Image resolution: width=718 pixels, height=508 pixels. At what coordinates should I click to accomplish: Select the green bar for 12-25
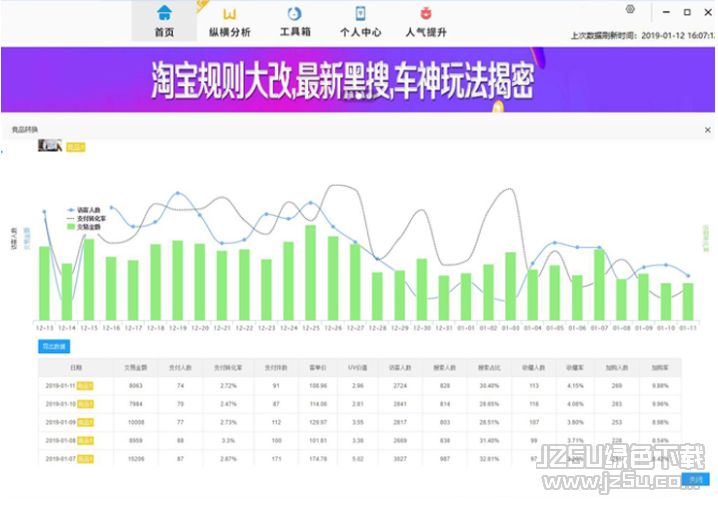point(310,273)
